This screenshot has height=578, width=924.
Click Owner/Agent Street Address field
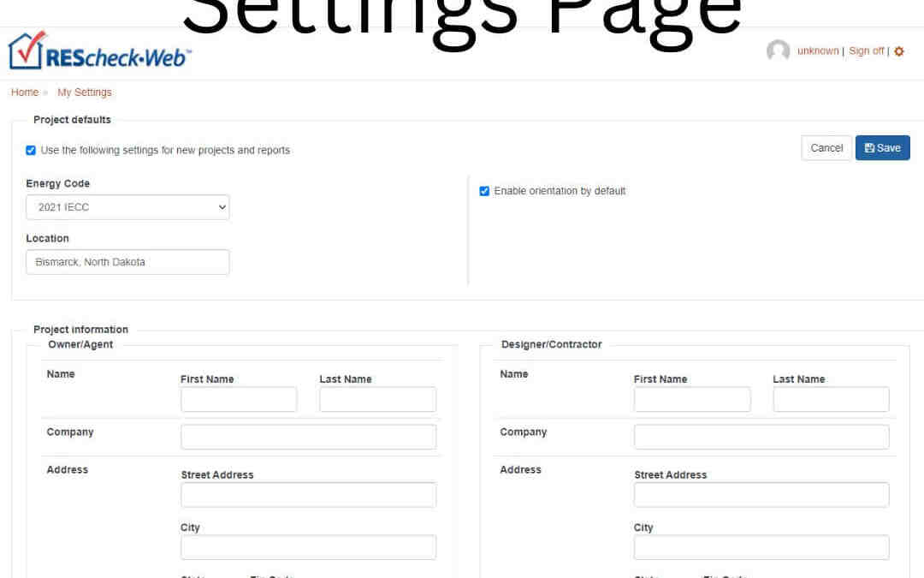coord(308,495)
